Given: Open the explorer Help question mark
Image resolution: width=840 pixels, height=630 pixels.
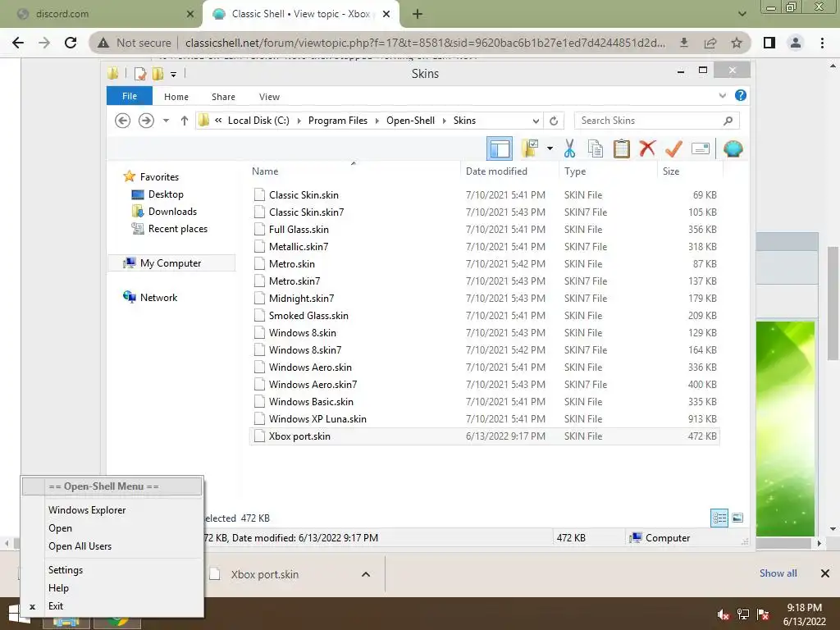Looking at the screenshot, I should point(741,95).
